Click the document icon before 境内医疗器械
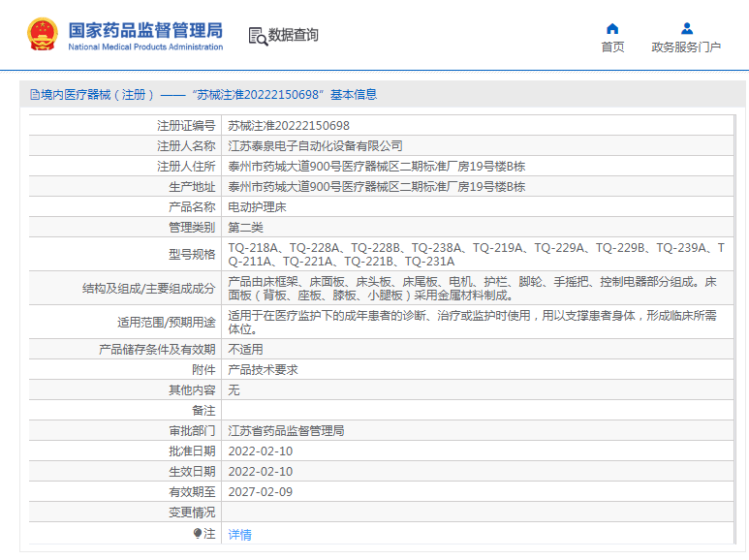 (34, 95)
